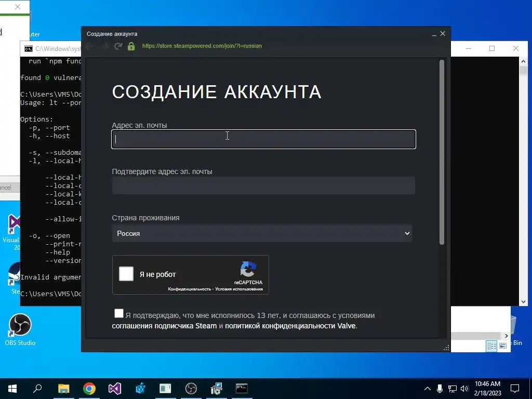Click the Visual Studio desktop shortcut

pyautogui.click(x=12, y=232)
